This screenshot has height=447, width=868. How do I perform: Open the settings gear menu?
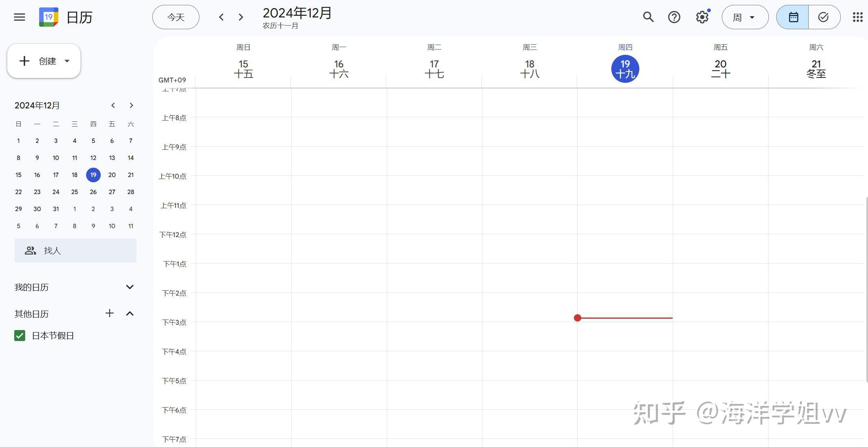coord(702,17)
